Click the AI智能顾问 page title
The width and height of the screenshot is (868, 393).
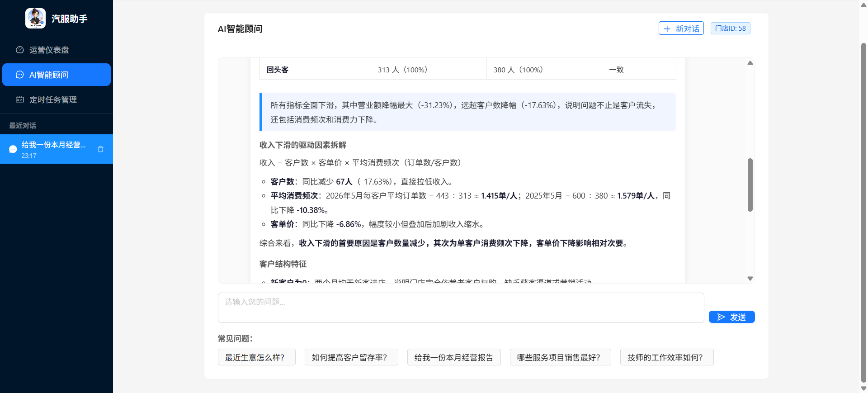point(240,28)
